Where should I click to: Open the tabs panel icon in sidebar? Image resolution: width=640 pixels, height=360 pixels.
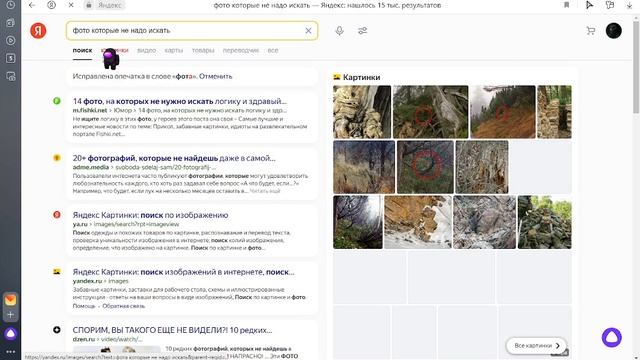[x=11, y=23]
